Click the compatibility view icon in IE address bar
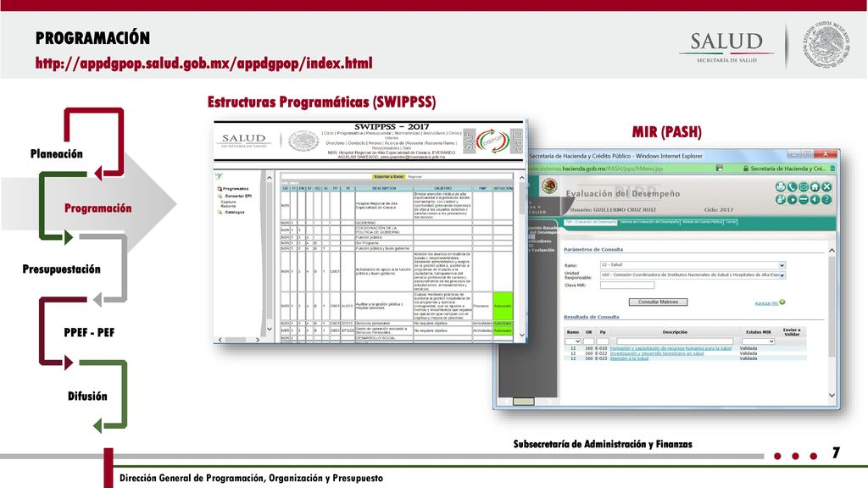The width and height of the screenshot is (868, 488). tap(719, 169)
